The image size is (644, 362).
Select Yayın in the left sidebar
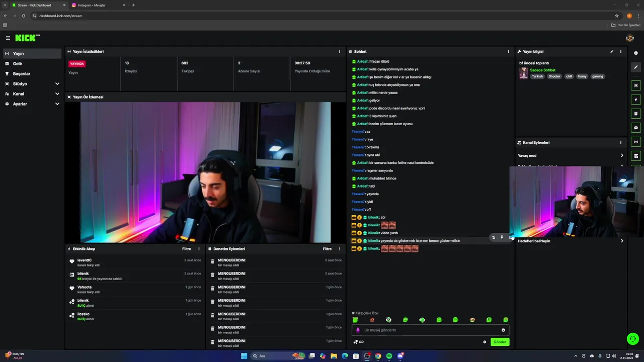click(32, 53)
